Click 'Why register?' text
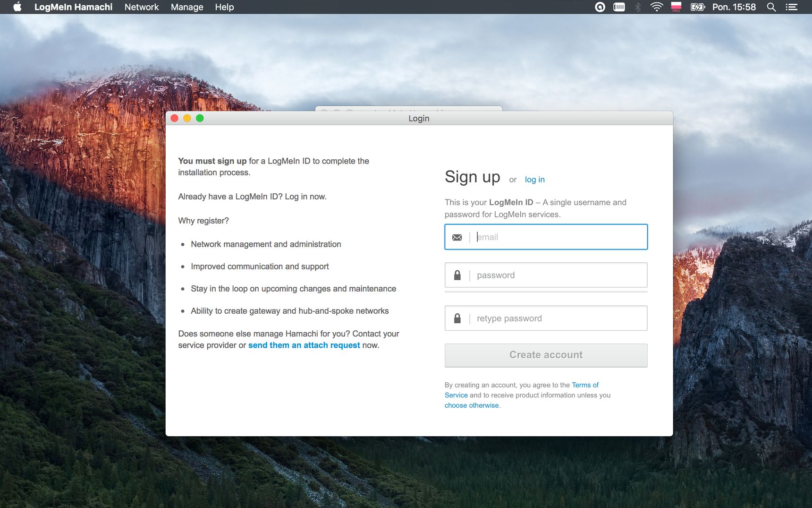 203,221
